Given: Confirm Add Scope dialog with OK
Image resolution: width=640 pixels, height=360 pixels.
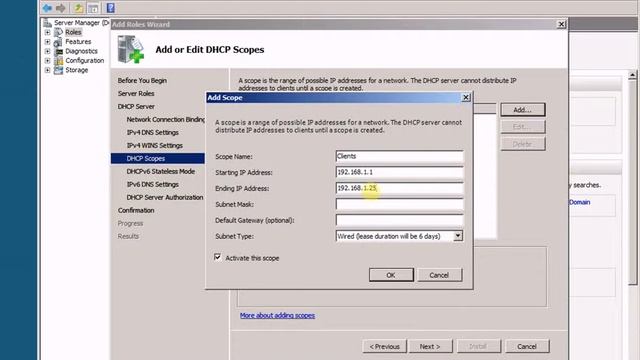Looking at the screenshot, I should click(391, 275).
